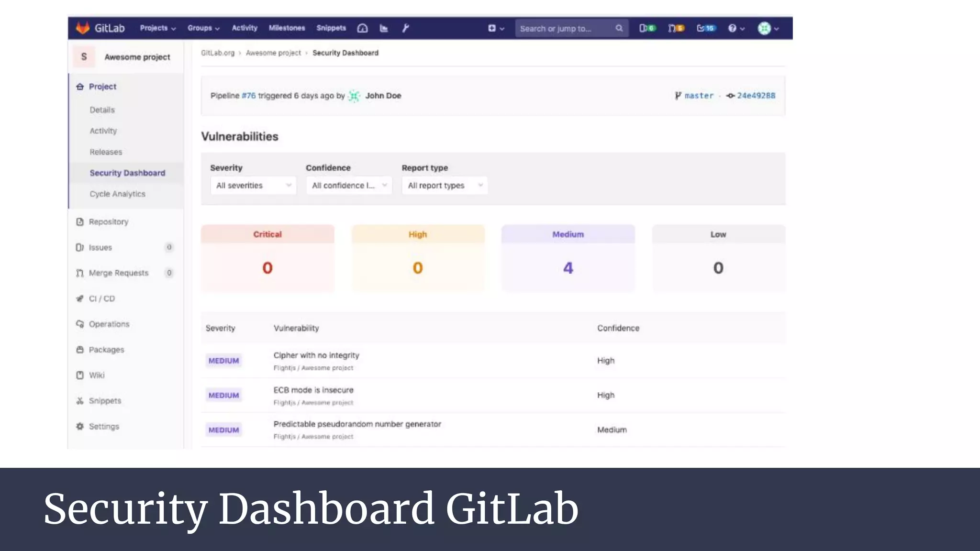Screen dimensions: 980x551
Task: Open the admin wrench icon
Action: [x=405, y=28]
